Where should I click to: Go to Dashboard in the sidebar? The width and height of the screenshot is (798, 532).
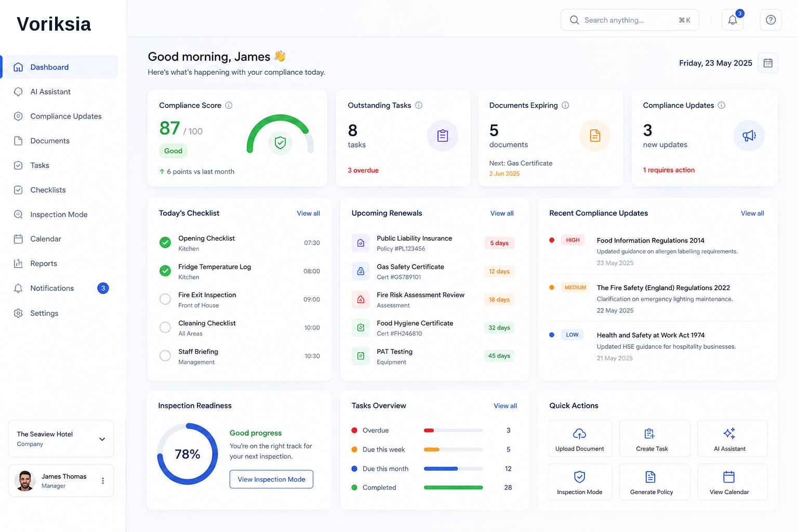point(60,67)
